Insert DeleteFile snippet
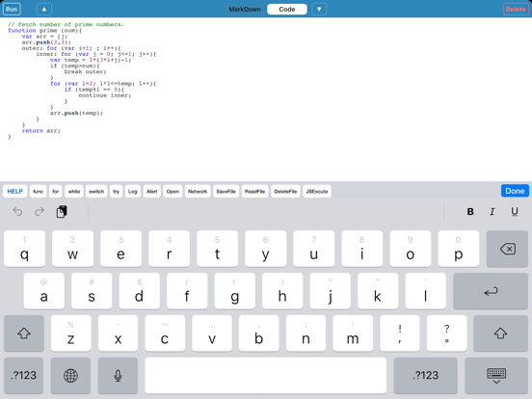The image size is (532, 399). (285, 192)
